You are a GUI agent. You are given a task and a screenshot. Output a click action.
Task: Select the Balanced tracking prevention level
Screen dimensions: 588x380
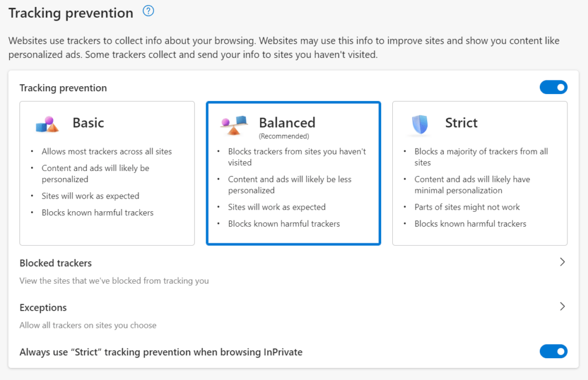293,173
